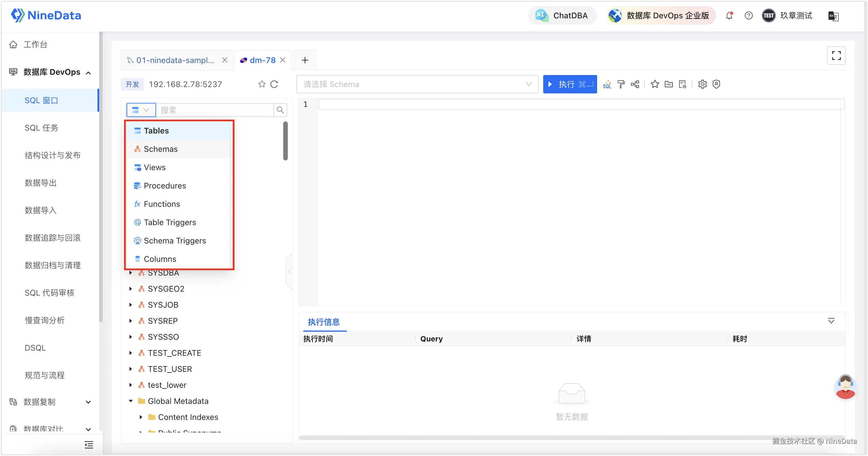The height and width of the screenshot is (456, 868).
Task: Toggle favorite star next to connection address
Action: point(262,84)
